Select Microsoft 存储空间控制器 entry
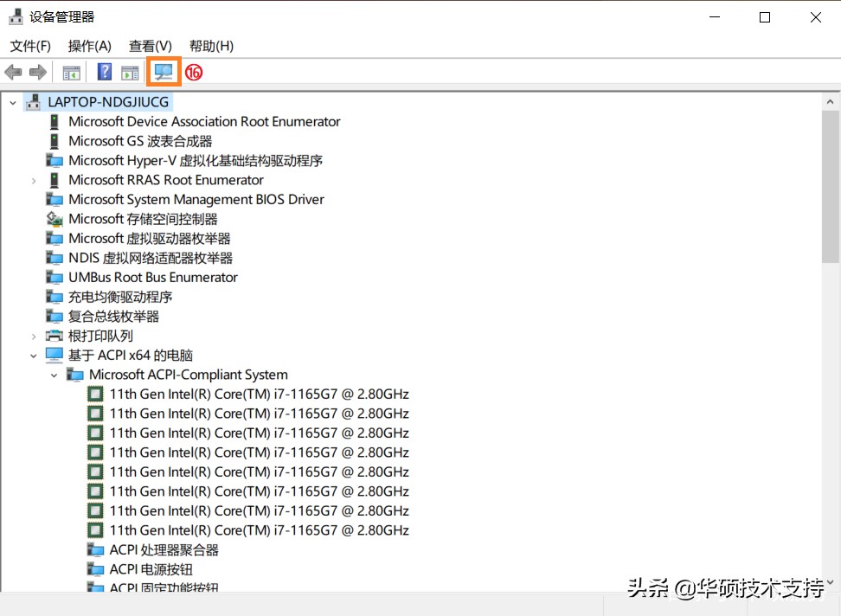This screenshot has width=841, height=616. [144, 219]
